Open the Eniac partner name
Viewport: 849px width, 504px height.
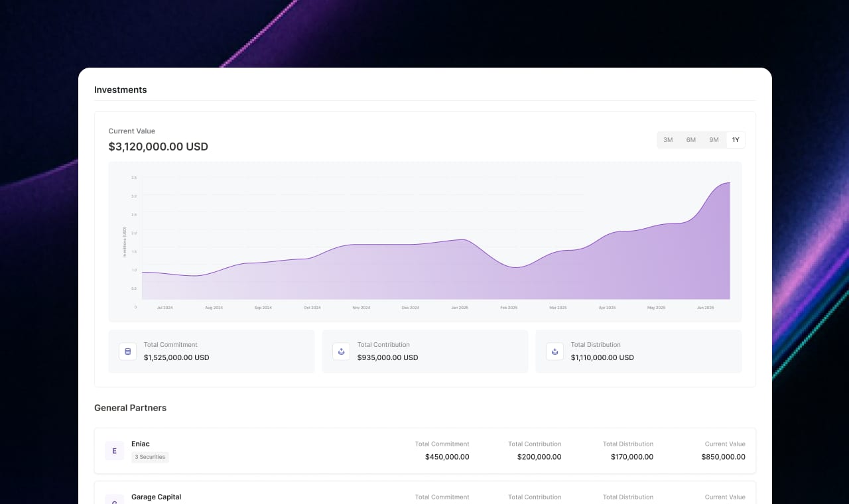[141, 444]
